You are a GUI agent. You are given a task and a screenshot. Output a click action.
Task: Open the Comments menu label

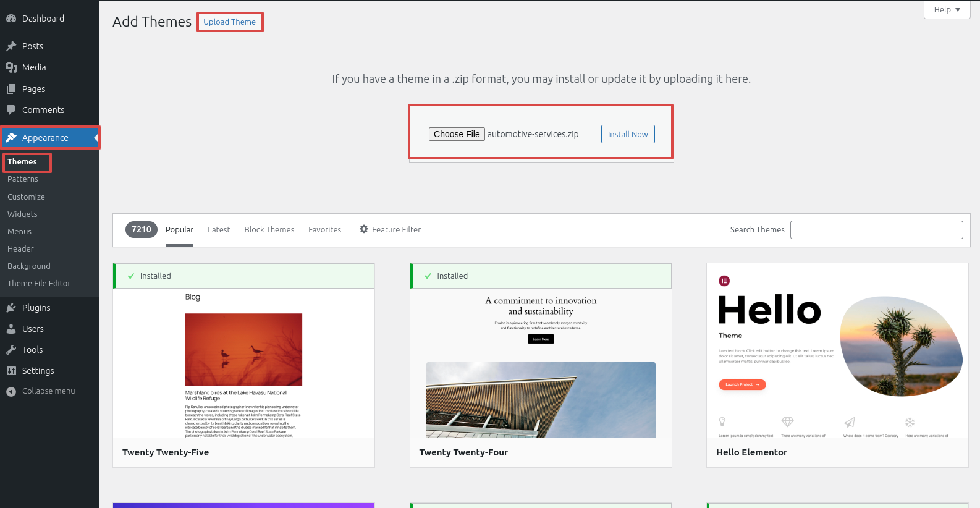point(43,110)
